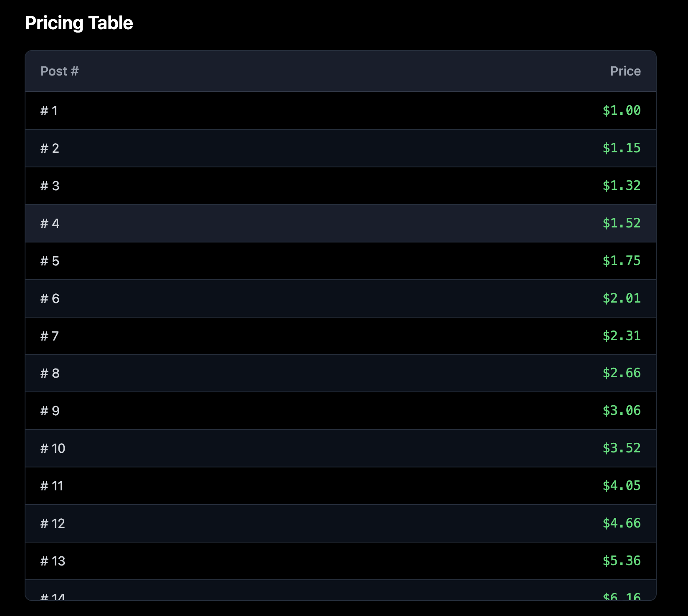
Task: Select the # 2 post cell
Action: point(50,148)
